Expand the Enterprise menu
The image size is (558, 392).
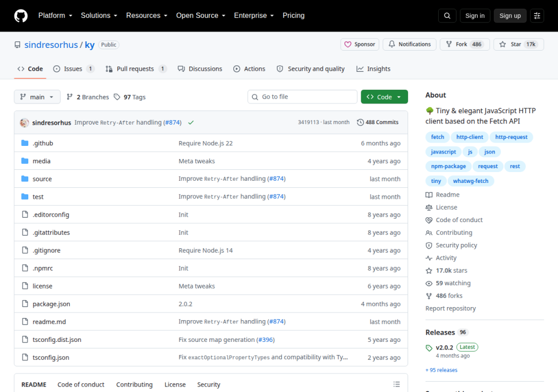click(254, 16)
